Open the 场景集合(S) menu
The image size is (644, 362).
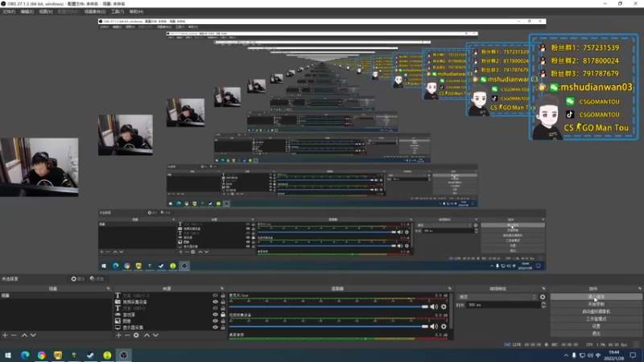point(95,11)
